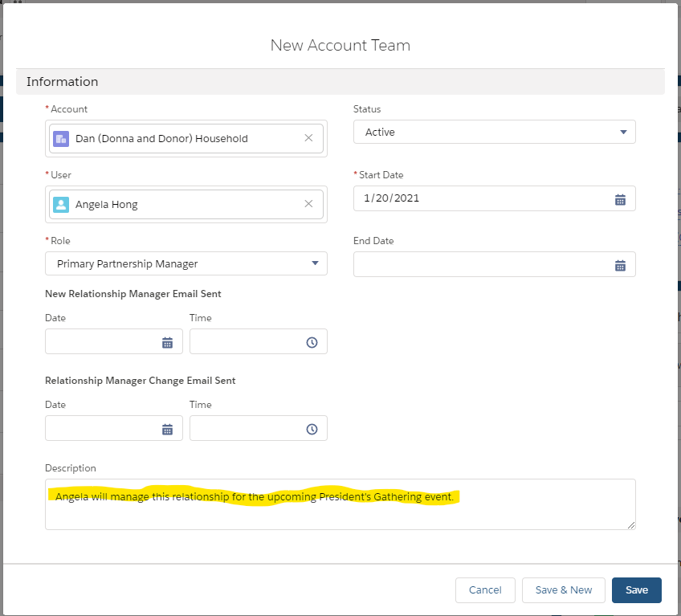Click the Save & New button

[x=563, y=590]
